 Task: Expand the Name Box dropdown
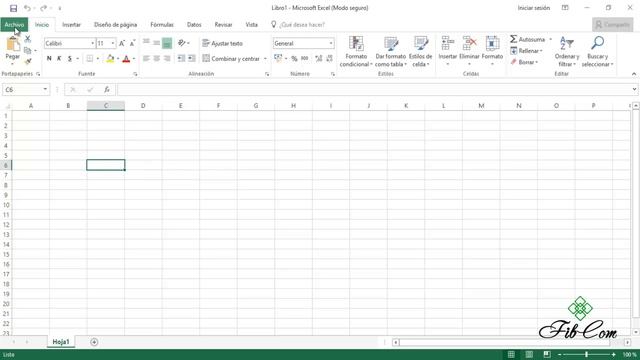[45, 89]
